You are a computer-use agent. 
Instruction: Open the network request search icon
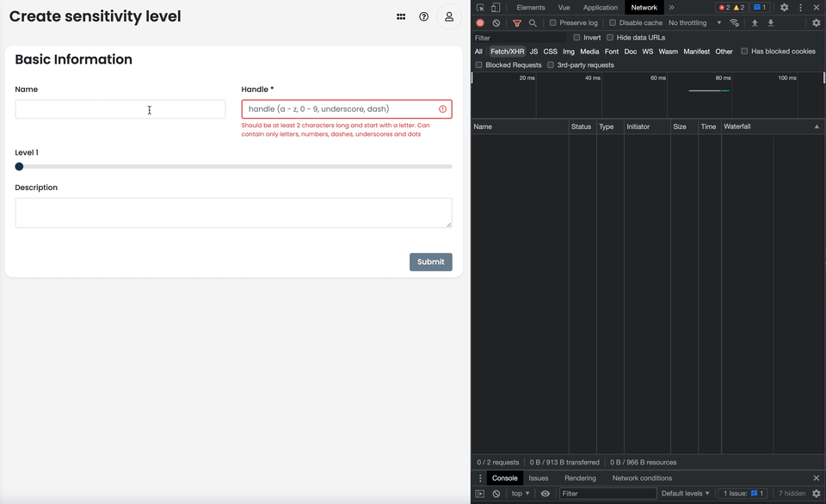tap(532, 22)
